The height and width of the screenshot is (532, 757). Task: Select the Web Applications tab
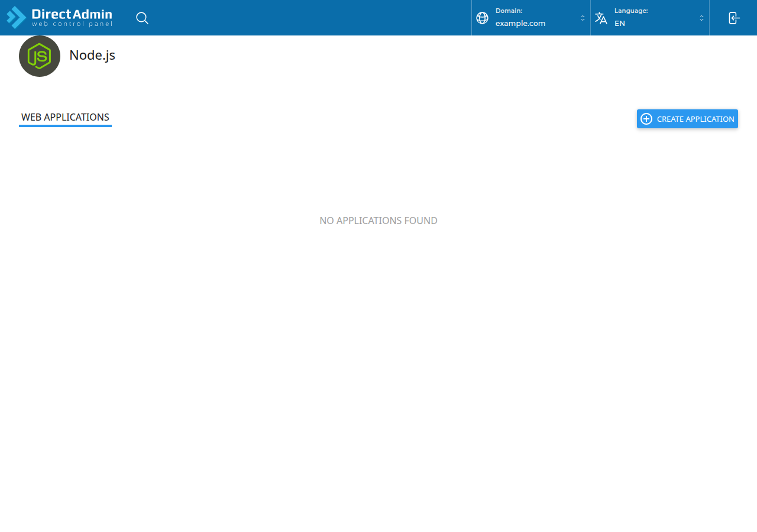click(65, 118)
